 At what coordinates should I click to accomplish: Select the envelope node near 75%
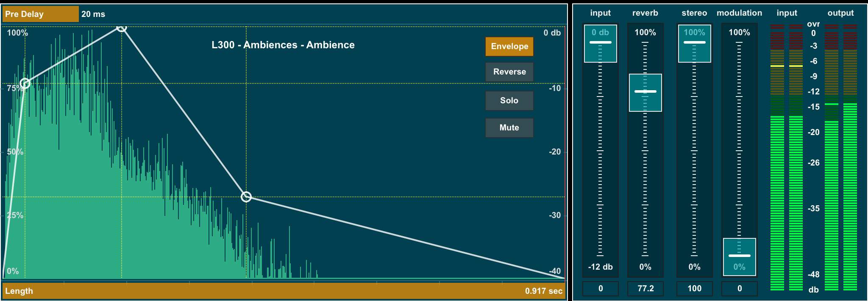(25, 83)
